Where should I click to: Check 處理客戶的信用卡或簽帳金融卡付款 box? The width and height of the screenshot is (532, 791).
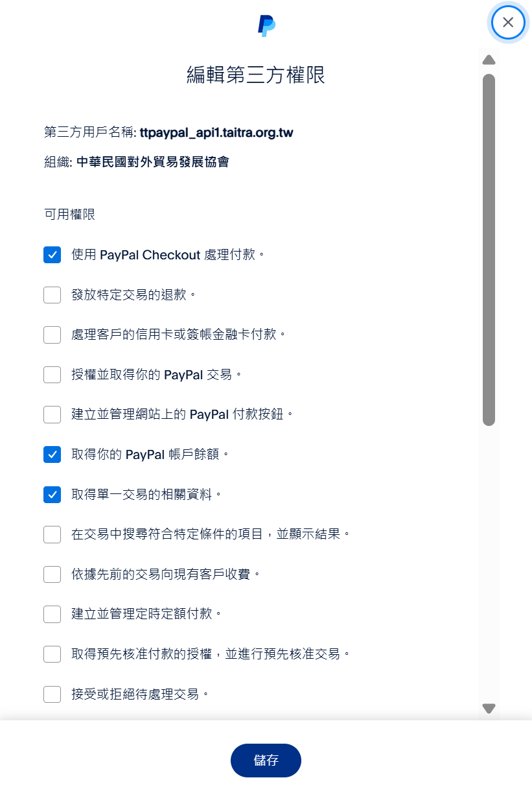52,335
